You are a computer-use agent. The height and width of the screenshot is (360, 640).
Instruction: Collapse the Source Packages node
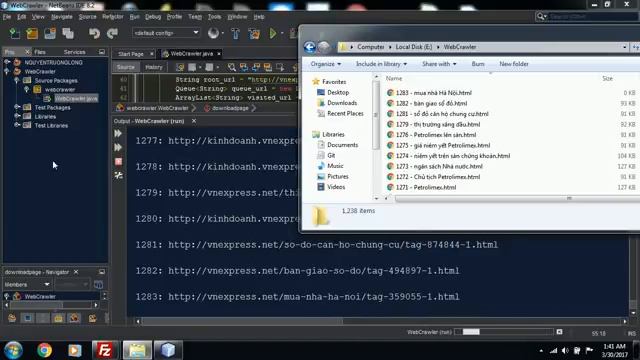(17, 80)
